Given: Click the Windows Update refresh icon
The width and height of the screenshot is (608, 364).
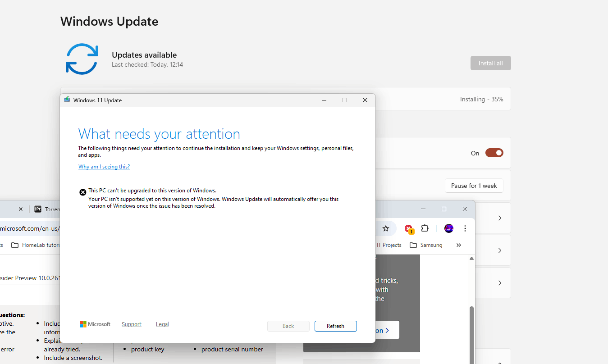Looking at the screenshot, I should click(82, 59).
